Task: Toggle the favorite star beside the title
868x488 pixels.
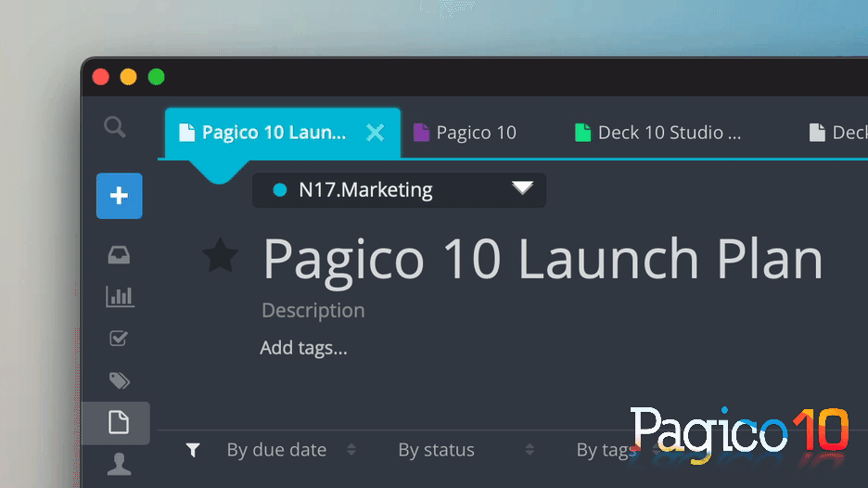Action: coord(221,256)
